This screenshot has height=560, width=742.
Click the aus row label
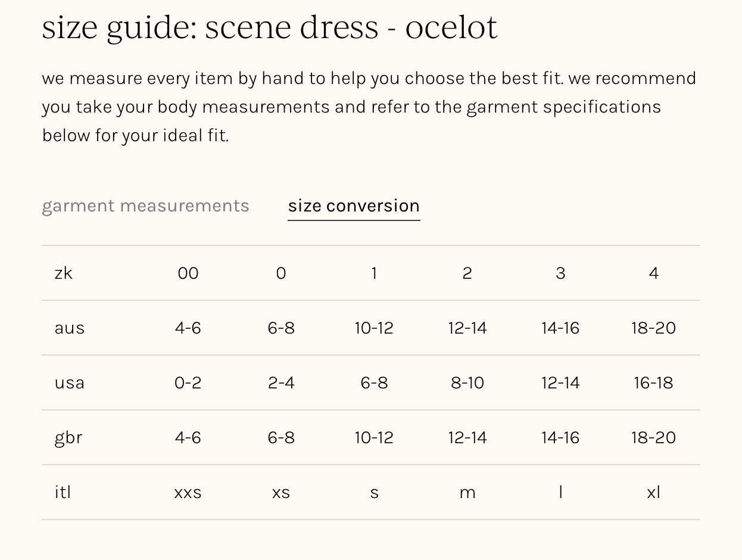(70, 328)
